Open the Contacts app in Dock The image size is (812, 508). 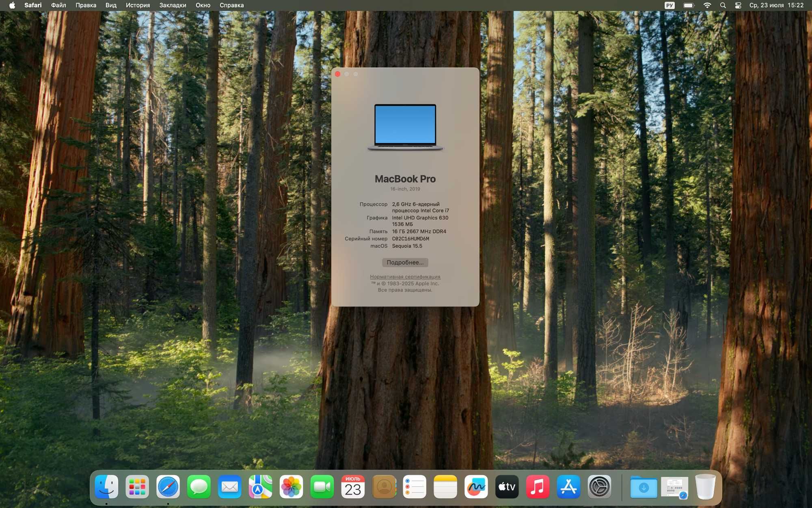tap(384, 486)
